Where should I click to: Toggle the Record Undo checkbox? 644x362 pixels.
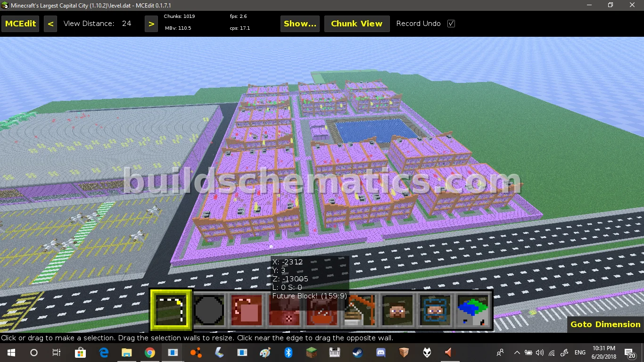coord(451,24)
